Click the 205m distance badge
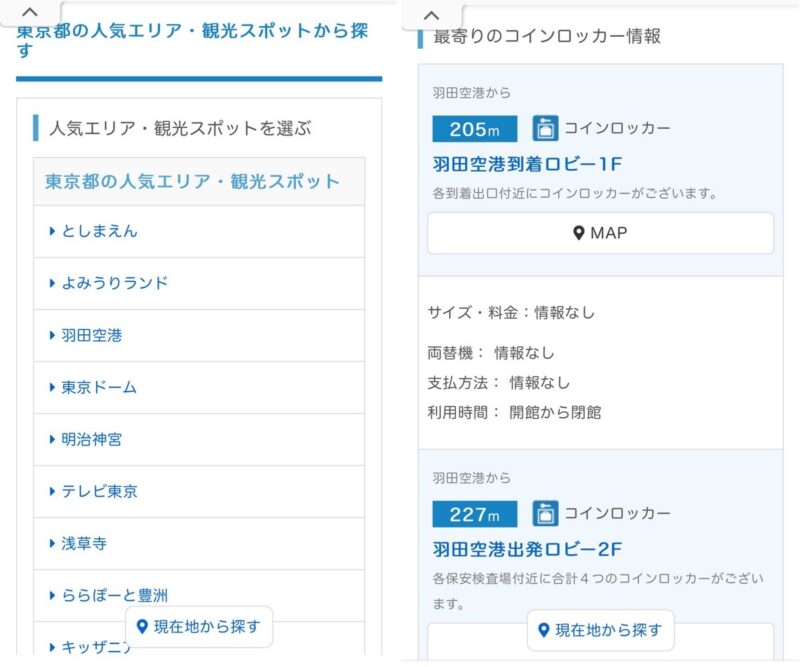 click(x=474, y=129)
